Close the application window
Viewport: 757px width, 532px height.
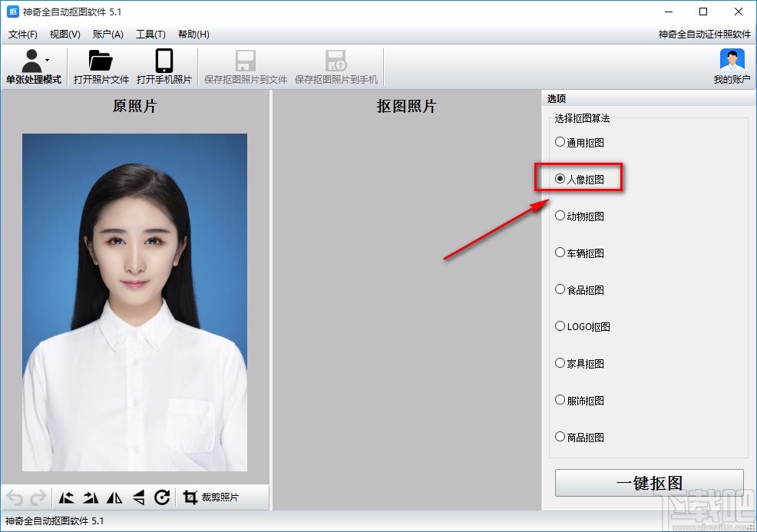[739, 12]
